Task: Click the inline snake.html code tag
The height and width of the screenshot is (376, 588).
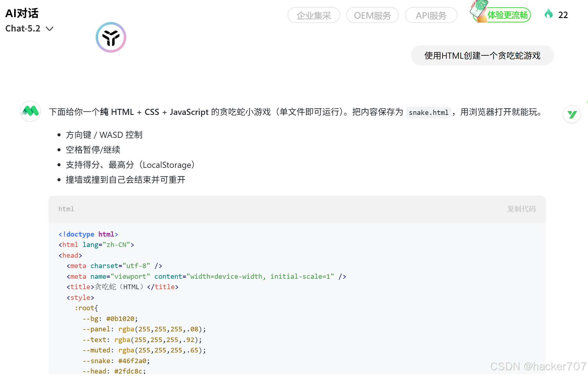Action: [x=428, y=113]
